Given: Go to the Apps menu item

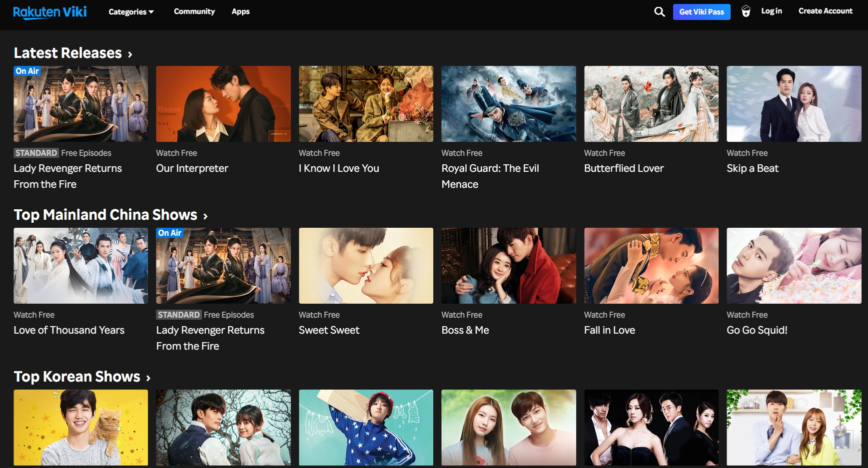Looking at the screenshot, I should [240, 11].
